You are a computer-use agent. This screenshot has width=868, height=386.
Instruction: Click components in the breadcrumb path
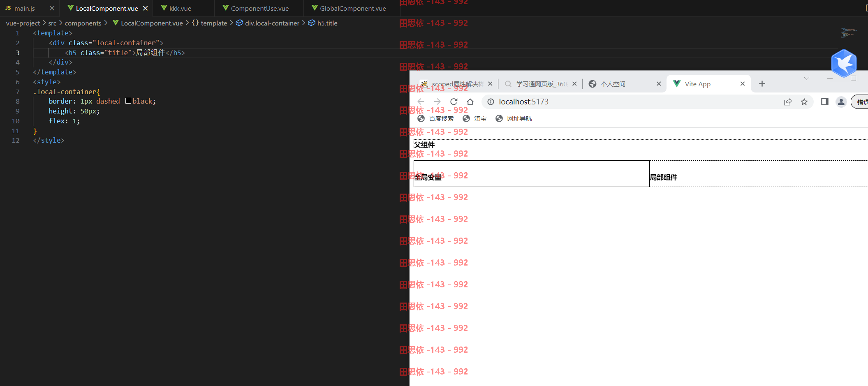[x=83, y=23]
